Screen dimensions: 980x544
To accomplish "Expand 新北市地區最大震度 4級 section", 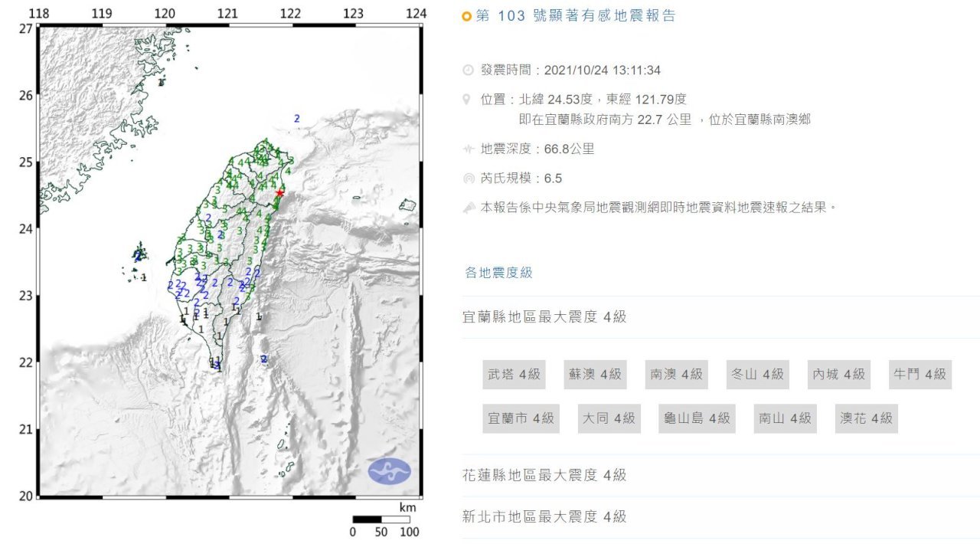I will [721, 516].
